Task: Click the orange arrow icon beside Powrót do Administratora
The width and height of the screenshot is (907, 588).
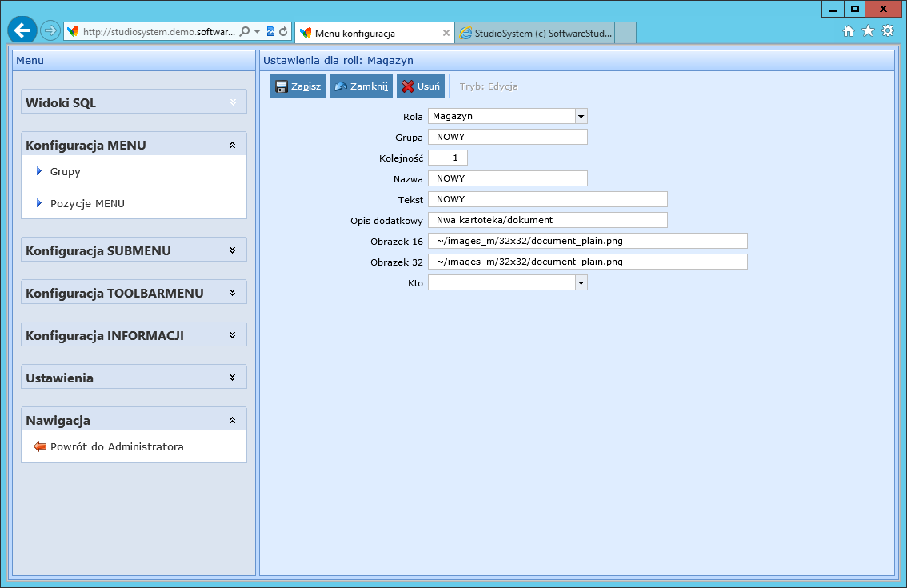Action: [x=40, y=446]
